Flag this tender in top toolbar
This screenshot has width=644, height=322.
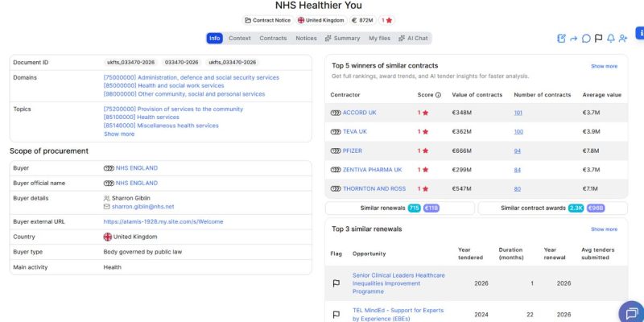(598, 38)
